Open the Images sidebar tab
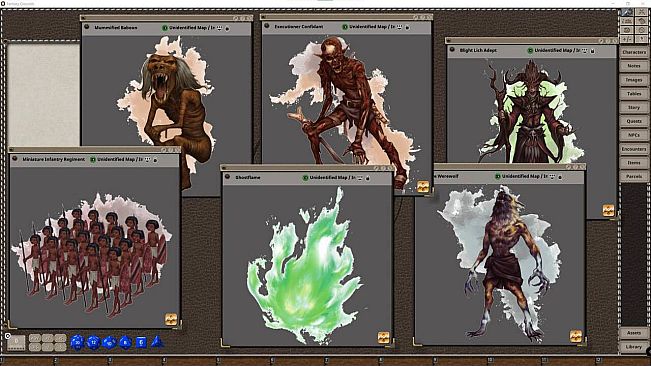This screenshot has width=651, height=366. pos(634,80)
